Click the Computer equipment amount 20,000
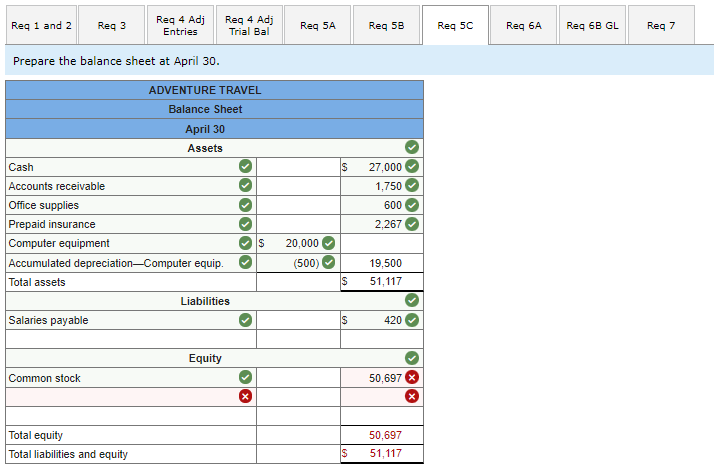 pyautogui.click(x=298, y=243)
